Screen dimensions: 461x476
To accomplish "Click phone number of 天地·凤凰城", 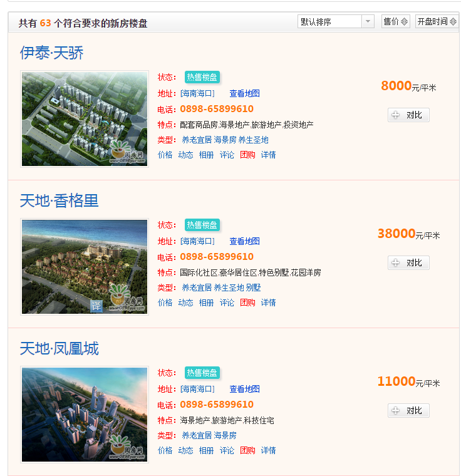I will click(x=217, y=405).
